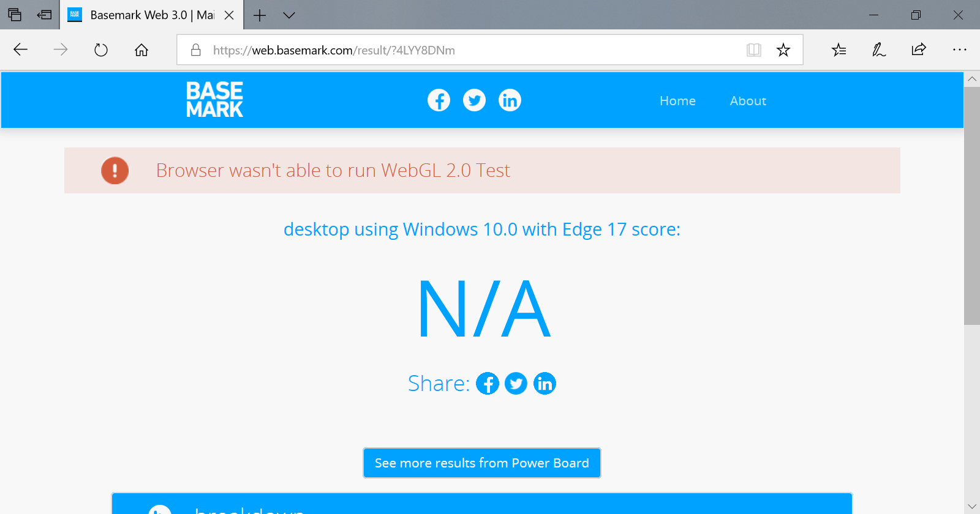Minimize the Edge window
The image size is (980, 514).
tap(874, 15)
